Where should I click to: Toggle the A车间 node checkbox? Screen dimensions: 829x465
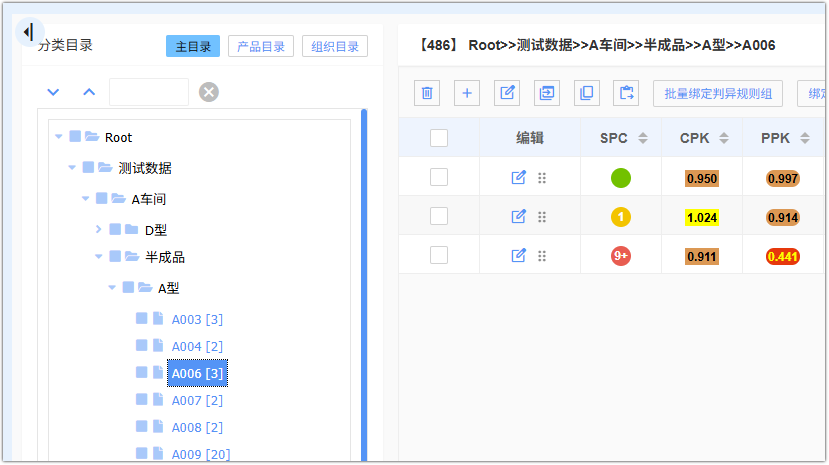tap(102, 198)
